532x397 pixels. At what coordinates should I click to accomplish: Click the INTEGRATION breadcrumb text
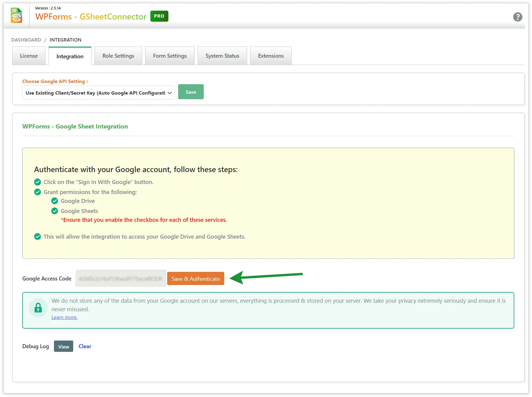pyautogui.click(x=66, y=40)
